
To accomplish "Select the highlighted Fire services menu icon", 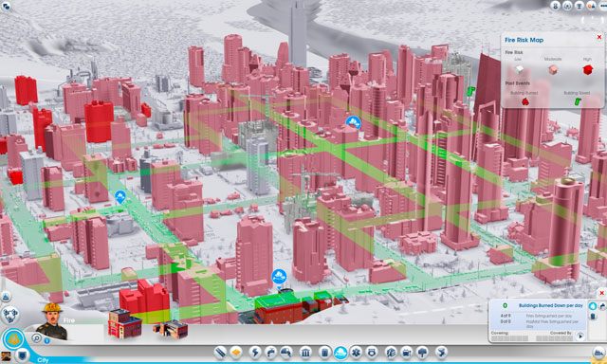I will tap(340, 353).
